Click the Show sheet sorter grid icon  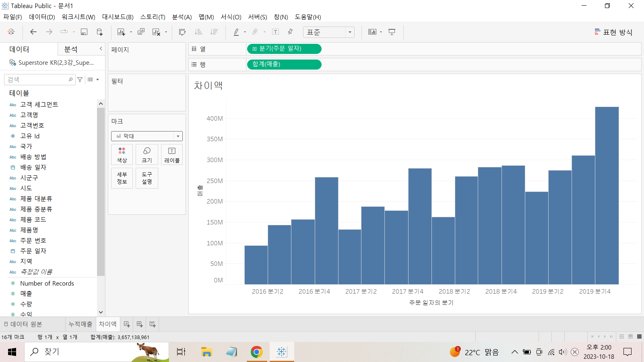[x=622, y=337]
